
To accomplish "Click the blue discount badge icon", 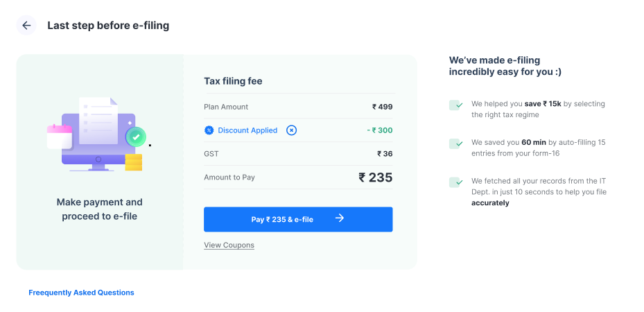I will tap(209, 130).
